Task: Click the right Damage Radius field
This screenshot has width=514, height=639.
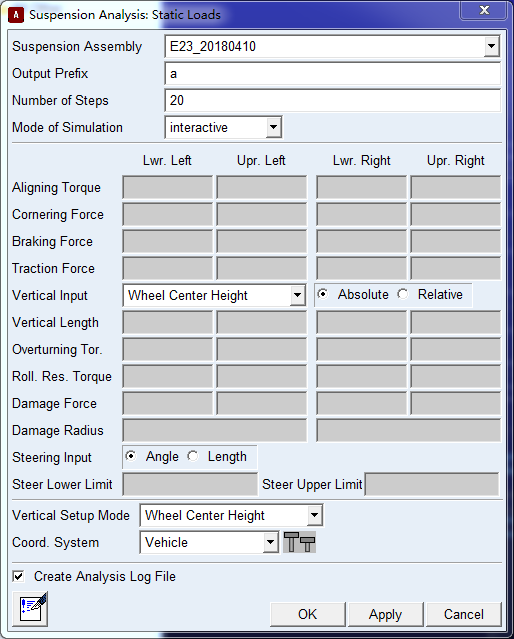Action: [x=408, y=430]
